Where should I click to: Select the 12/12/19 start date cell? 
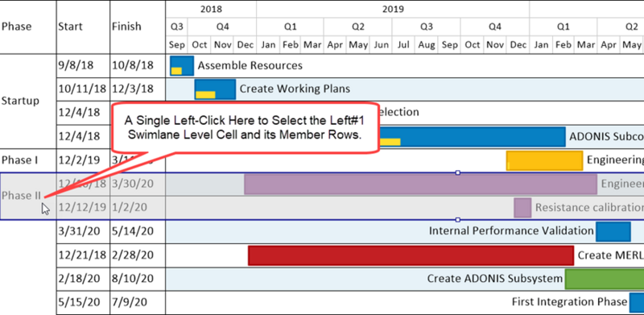point(83,208)
